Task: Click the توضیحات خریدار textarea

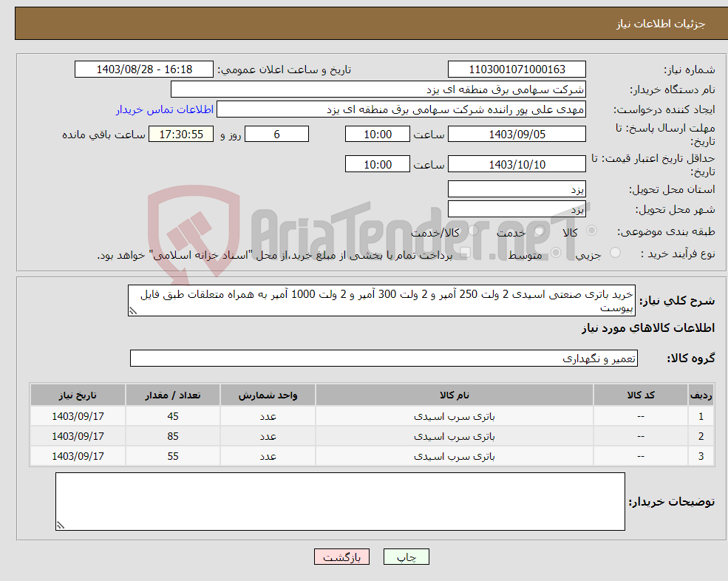Action: [340, 502]
